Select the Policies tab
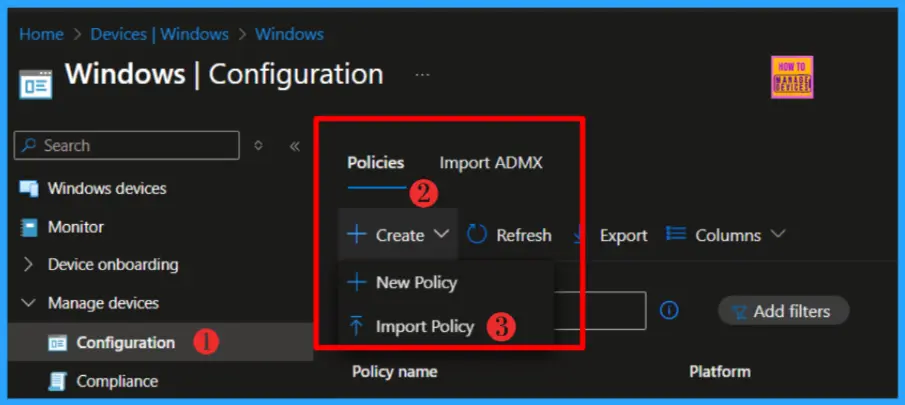 coord(376,163)
